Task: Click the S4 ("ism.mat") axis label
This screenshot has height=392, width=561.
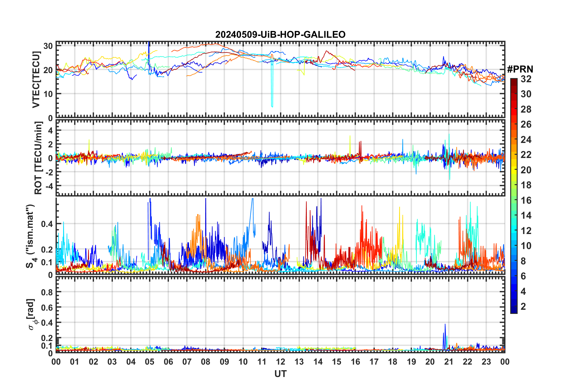Action: click(x=31, y=236)
